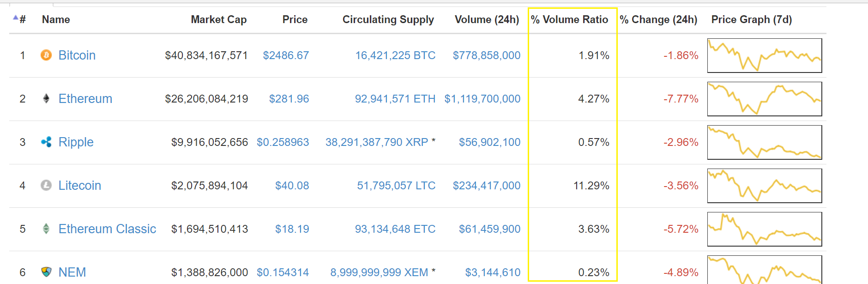Click the Ethereum Classic green icon

(x=46, y=229)
